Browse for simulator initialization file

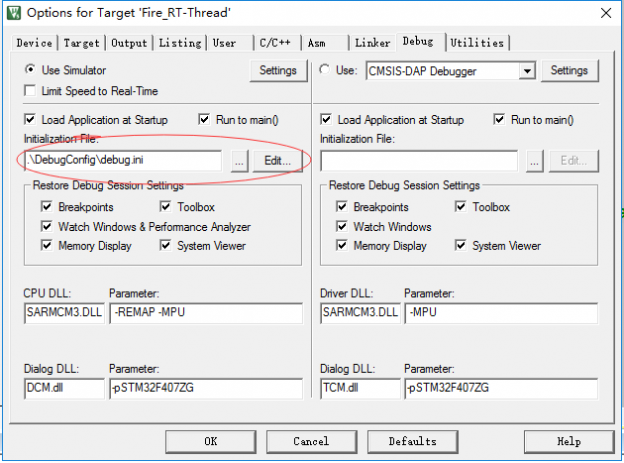point(238,160)
